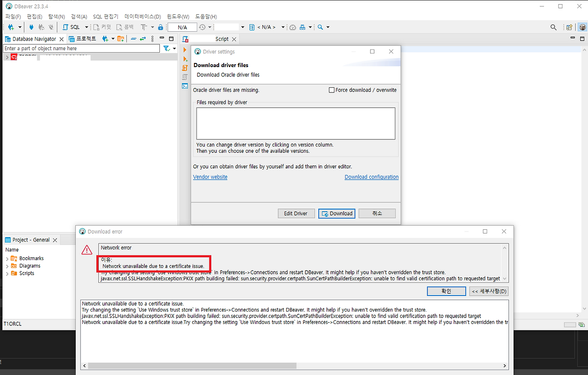This screenshot has width=588, height=375.
Task: Click the view menu dots in Navigator
Action: click(152, 39)
